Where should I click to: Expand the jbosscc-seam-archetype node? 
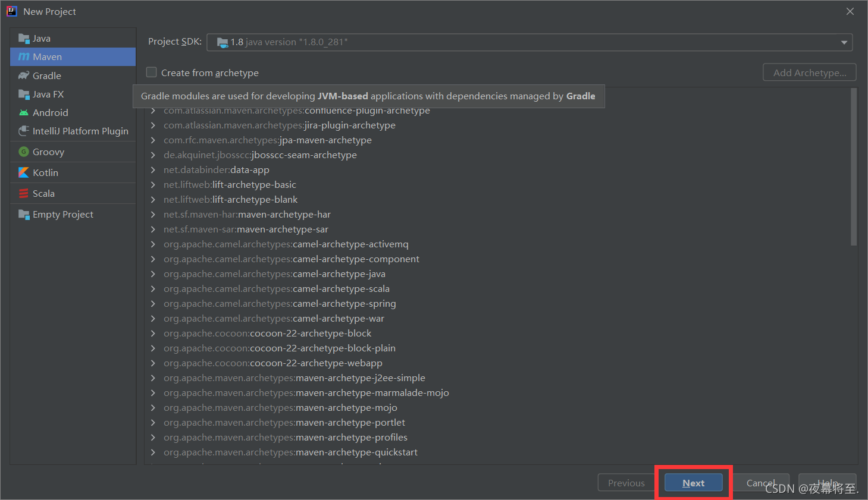pyautogui.click(x=153, y=155)
